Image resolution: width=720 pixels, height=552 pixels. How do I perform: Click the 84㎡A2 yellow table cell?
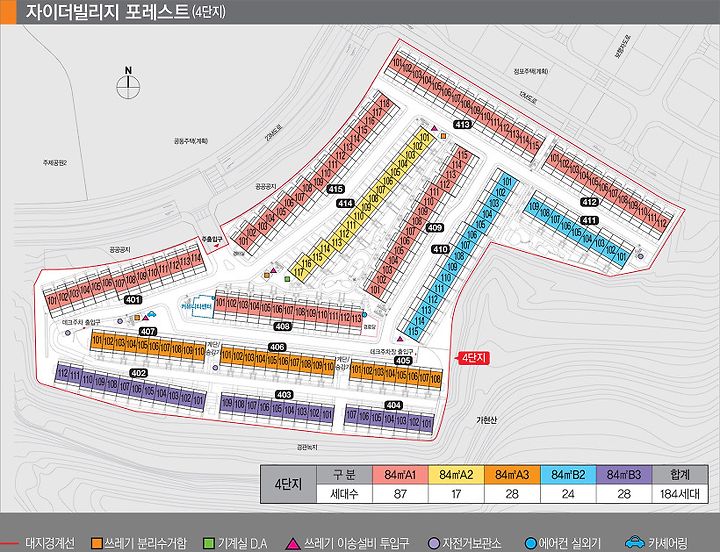coord(456,475)
